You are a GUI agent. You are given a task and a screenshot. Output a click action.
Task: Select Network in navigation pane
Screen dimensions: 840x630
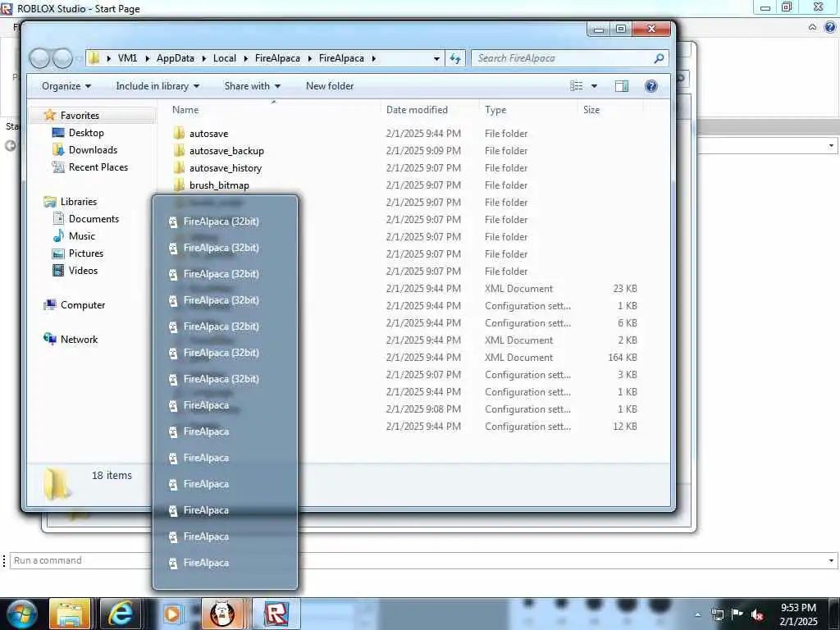[x=79, y=339]
